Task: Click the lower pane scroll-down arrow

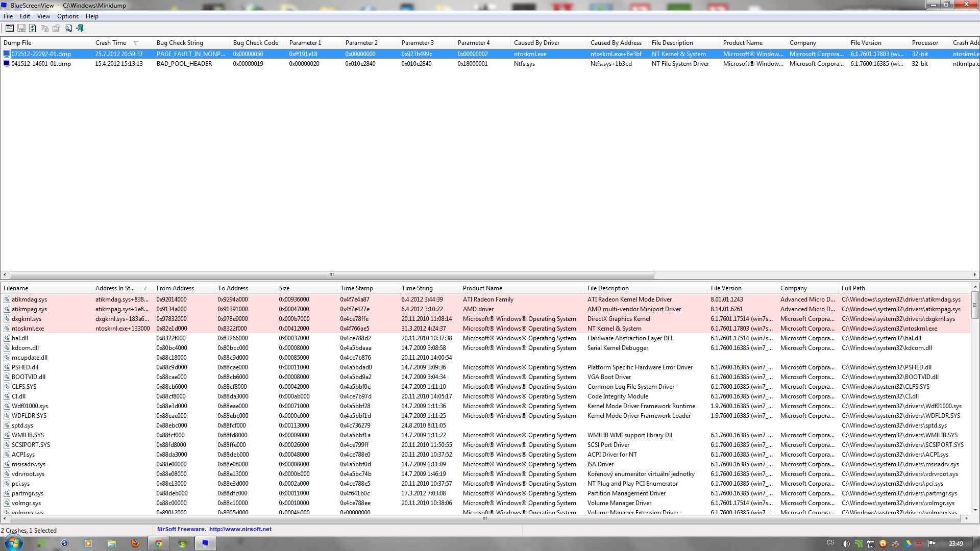Action: click(x=975, y=510)
